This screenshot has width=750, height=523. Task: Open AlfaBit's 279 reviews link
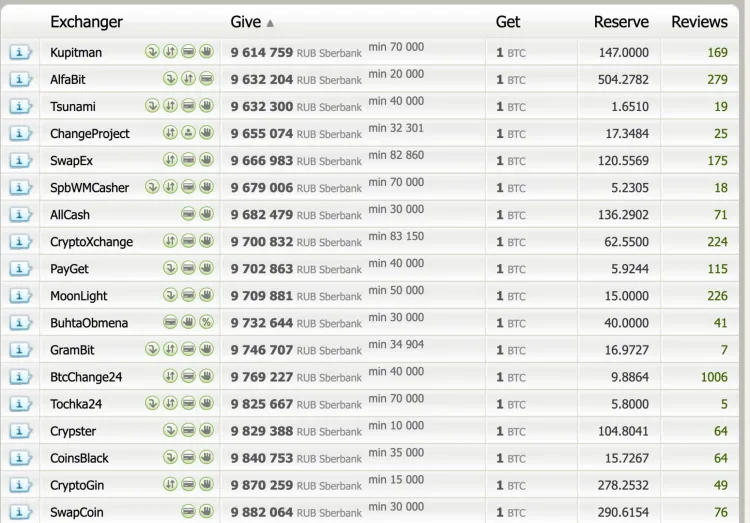(716, 79)
